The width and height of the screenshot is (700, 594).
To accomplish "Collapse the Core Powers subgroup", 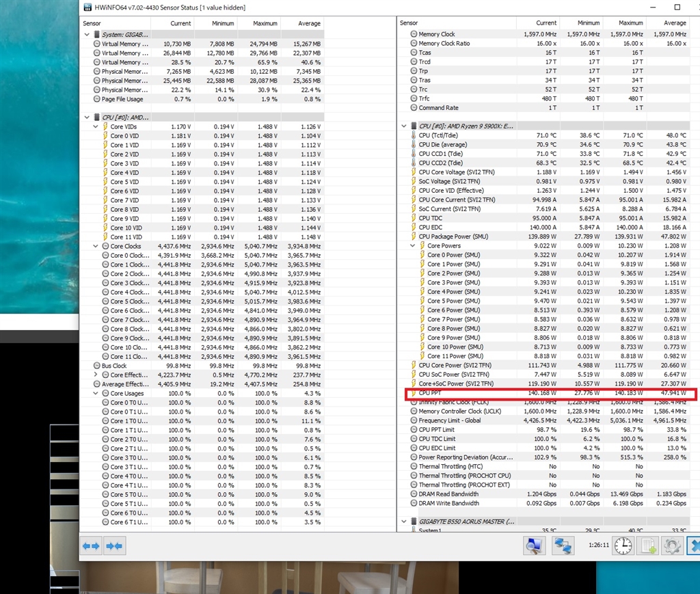I will (x=413, y=245).
